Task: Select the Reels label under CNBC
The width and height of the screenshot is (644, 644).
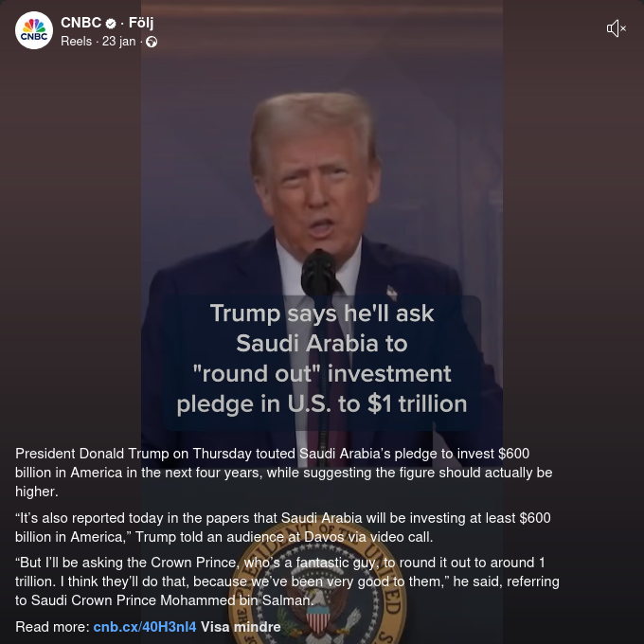Action: tap(76, 42)
